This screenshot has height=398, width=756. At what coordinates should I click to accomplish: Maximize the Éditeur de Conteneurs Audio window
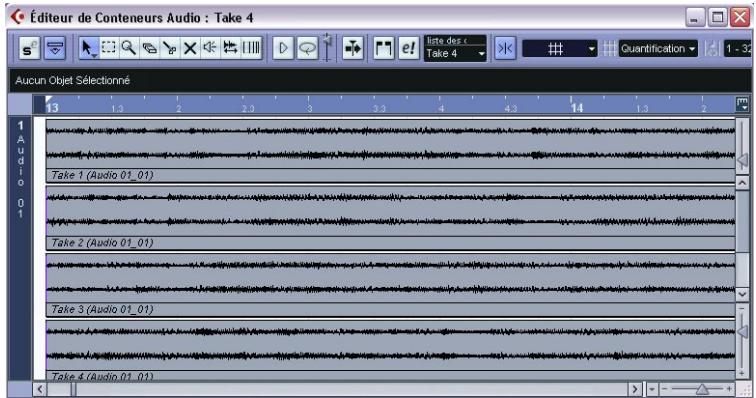717,18
